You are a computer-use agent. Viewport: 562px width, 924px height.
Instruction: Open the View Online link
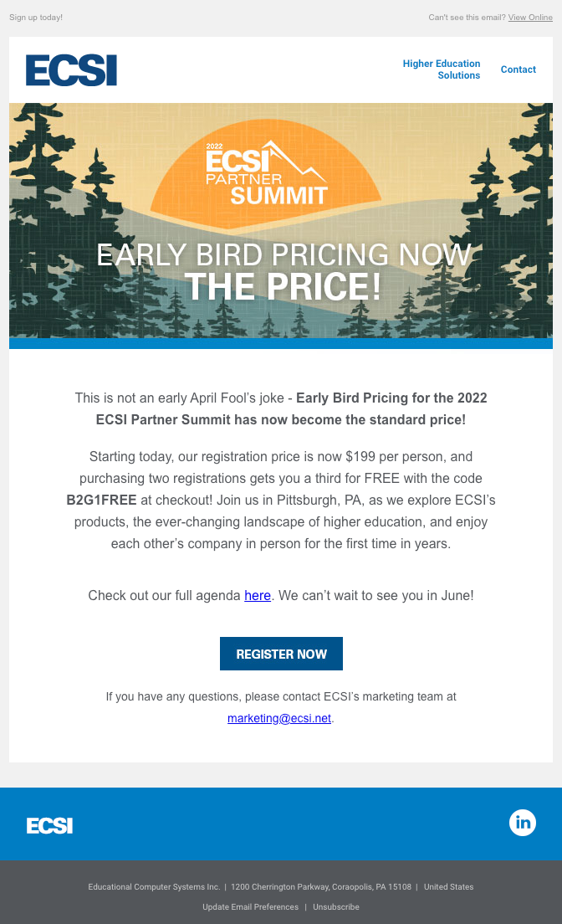tap(530, 18)
